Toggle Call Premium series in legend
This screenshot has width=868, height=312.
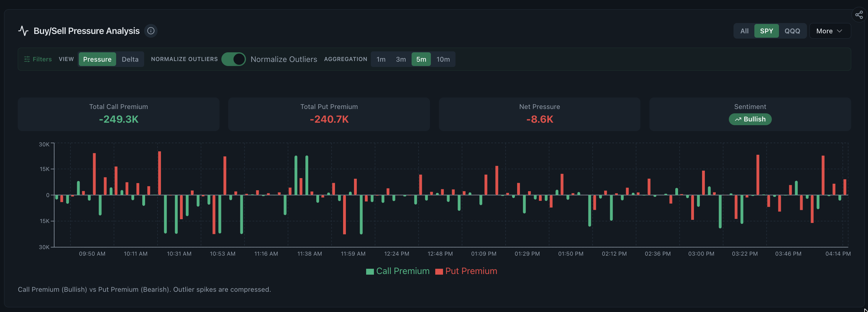[x=398, y=271]
